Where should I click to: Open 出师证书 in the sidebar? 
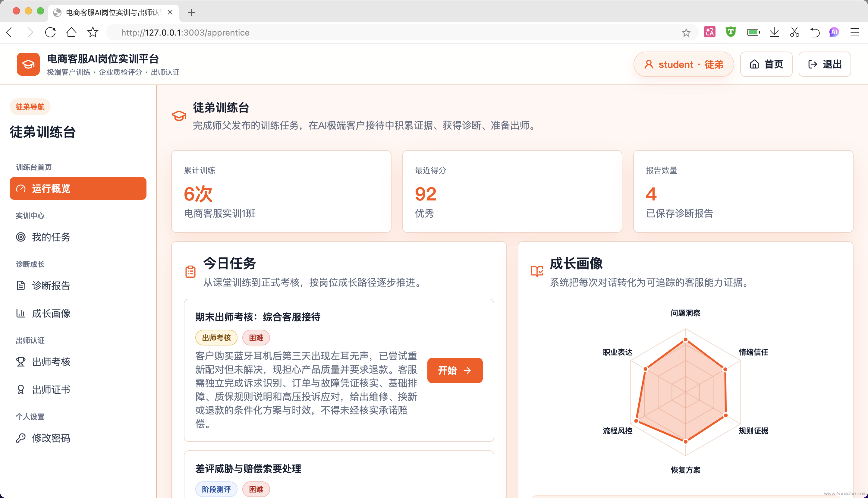pyautogui.click(x=78, y=389)
